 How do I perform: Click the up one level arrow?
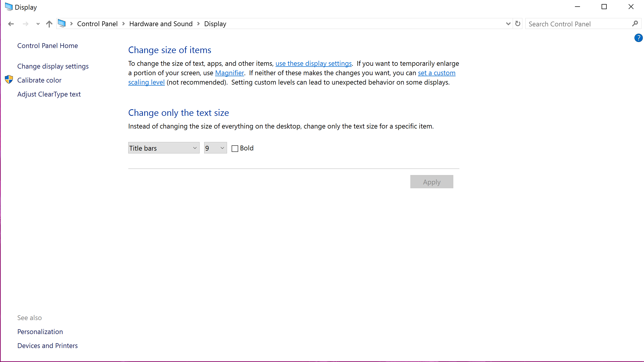tap(49, 24)
